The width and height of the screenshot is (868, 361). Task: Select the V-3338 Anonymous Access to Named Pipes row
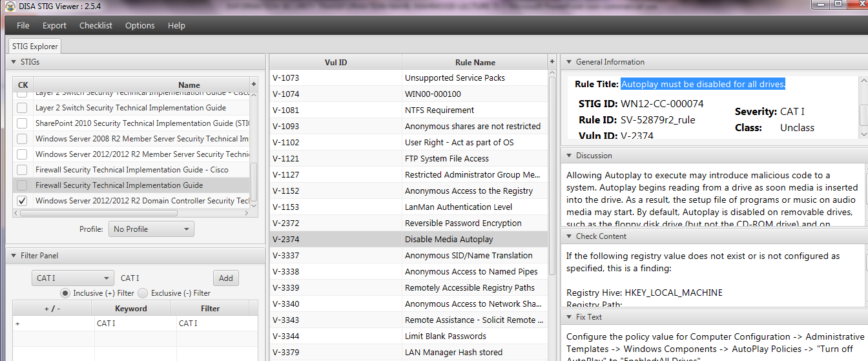point(409,272)
